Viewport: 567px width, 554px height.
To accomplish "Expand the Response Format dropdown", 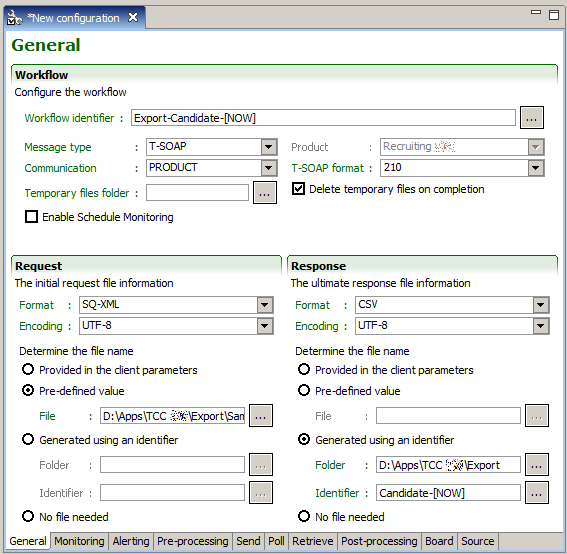I will coord(541,305).
